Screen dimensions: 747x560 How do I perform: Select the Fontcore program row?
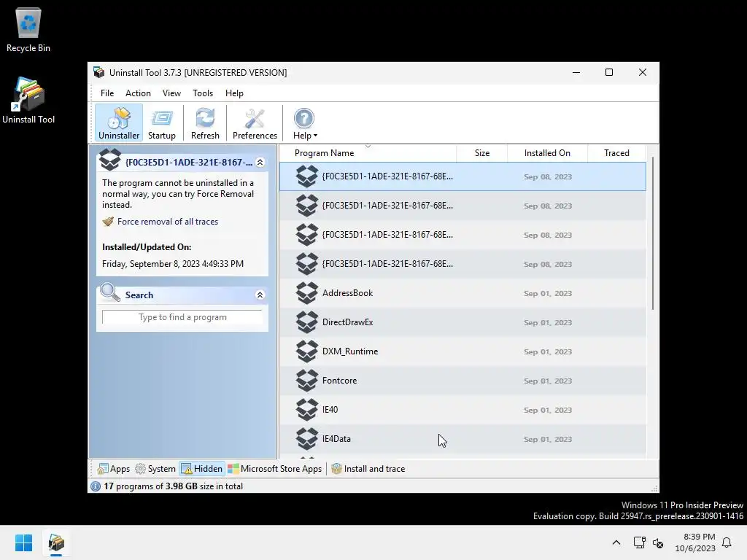coord(462,381)
